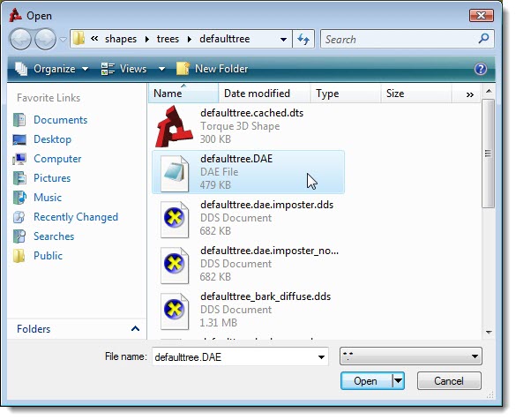Click the refresh arrows icon beside address bar
516x420 pixels.
(303, 39)
